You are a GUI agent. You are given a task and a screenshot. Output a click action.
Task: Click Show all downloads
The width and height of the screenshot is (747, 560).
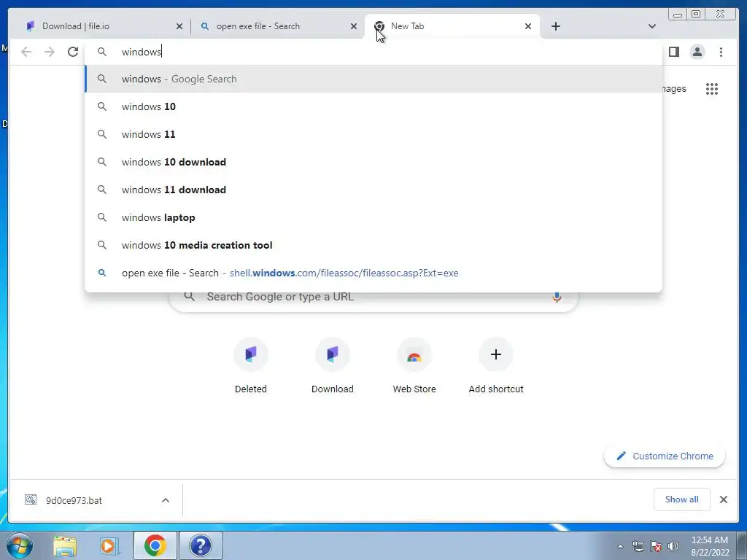click(x=682, y=499)
